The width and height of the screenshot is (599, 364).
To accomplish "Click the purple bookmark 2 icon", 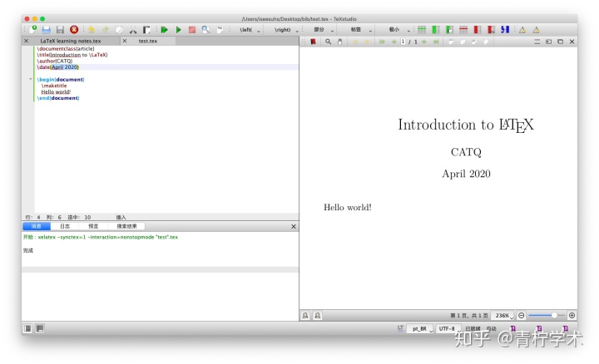I will [x=539, y=328].
